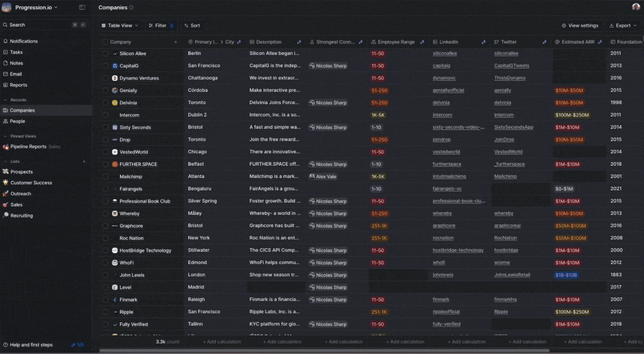Click the FURTHER.SPACE company logo icon
644x354 pixels.
(115, 164)
